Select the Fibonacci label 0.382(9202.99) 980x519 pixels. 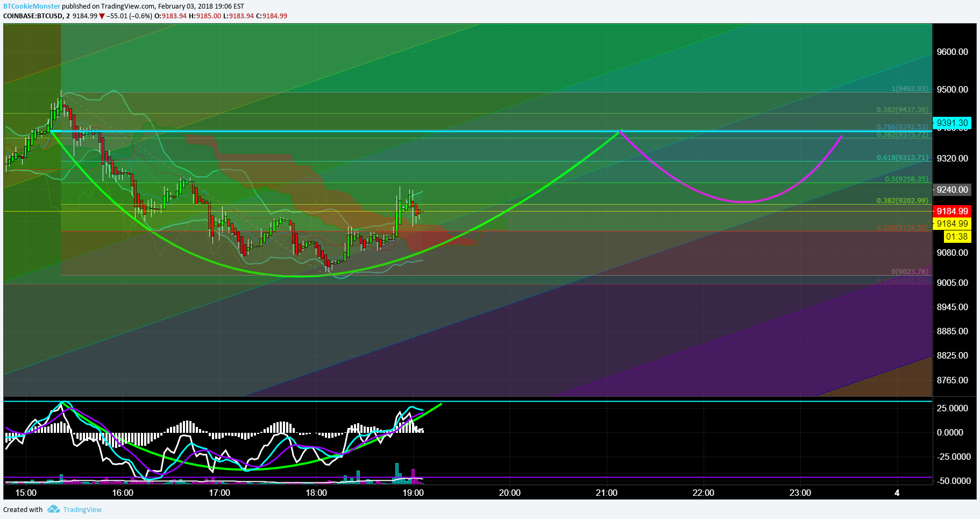coord(903,200)
